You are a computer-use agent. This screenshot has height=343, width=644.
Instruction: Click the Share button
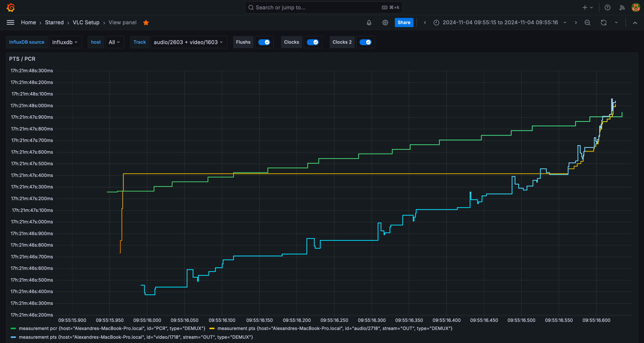(404, 22)
